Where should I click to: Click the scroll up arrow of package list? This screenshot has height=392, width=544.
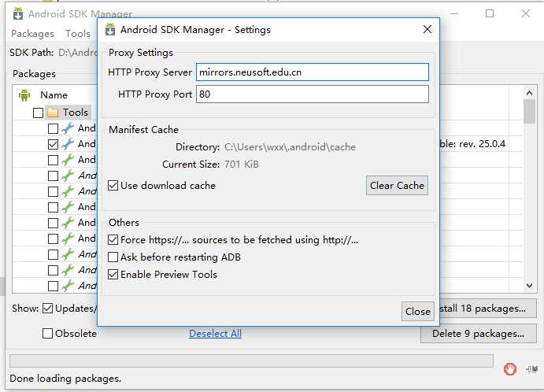(x=529, y=94)
